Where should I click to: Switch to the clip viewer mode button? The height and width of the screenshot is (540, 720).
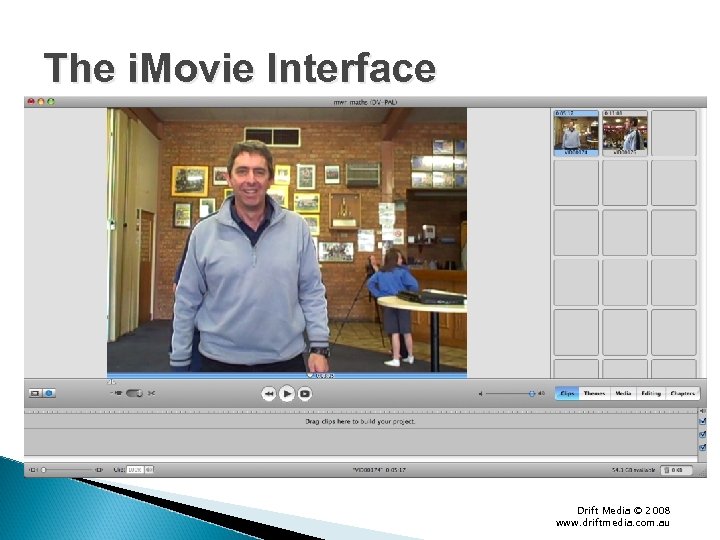coord(35,394)
